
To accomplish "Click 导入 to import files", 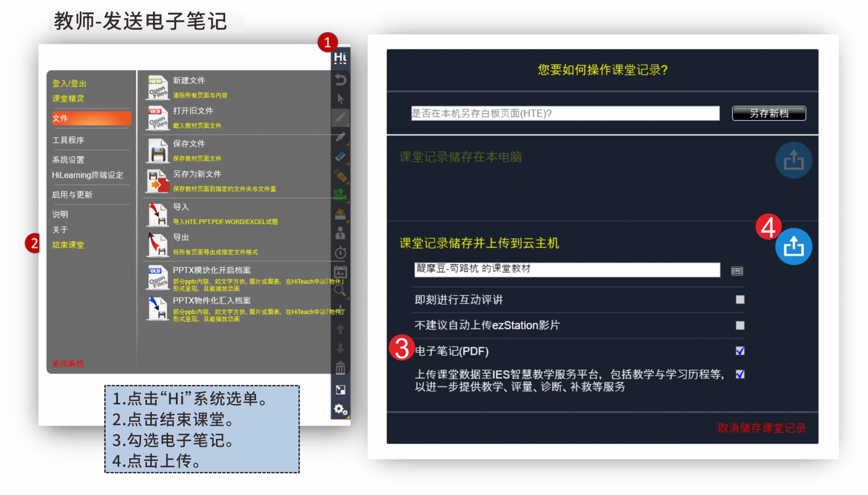I will pos(181,208).
